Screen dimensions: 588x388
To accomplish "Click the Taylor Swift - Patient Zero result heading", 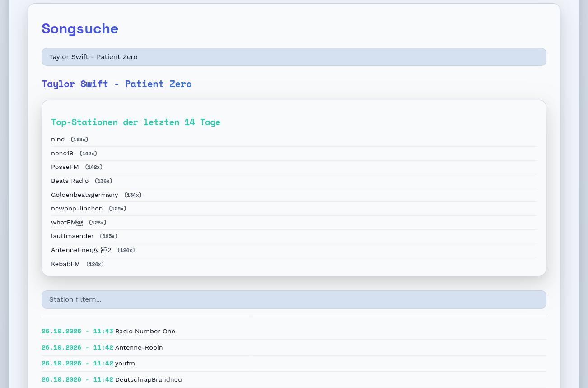I will [x=117, y=84].
